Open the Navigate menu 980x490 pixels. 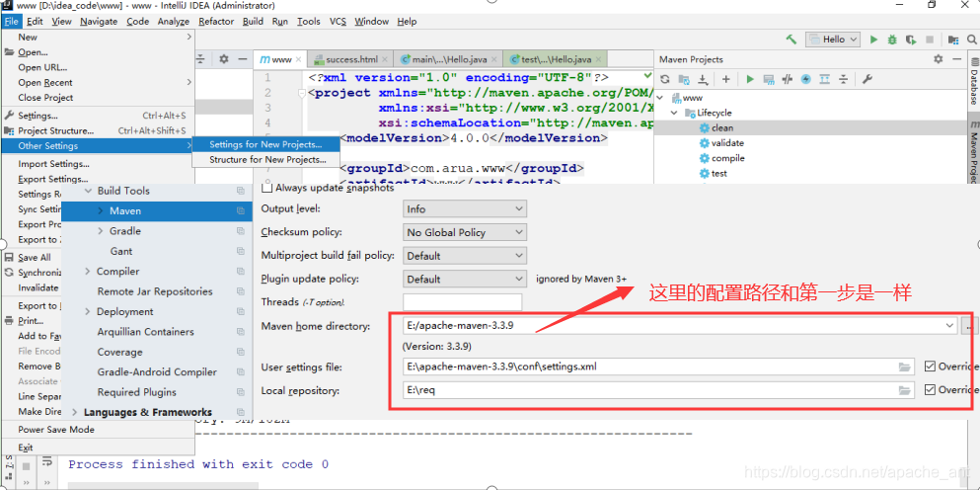(x=99, y=22)
